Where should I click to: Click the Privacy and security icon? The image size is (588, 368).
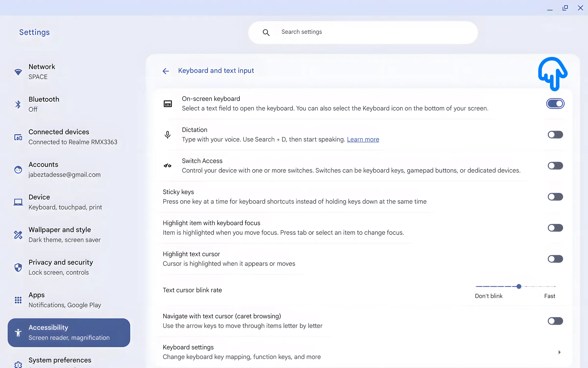click(x=18, y=267)
